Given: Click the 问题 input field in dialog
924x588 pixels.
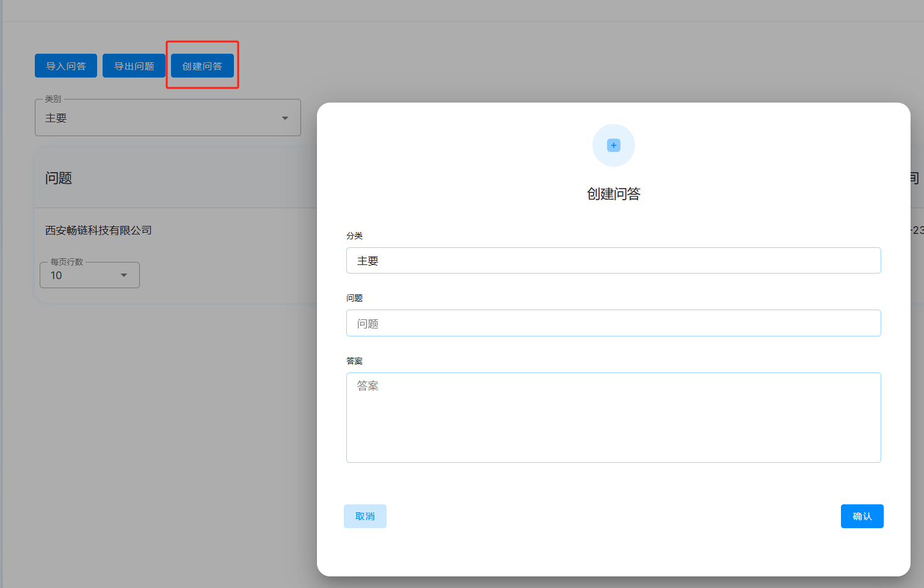Looking at the screenshot, I should point(613,323).
